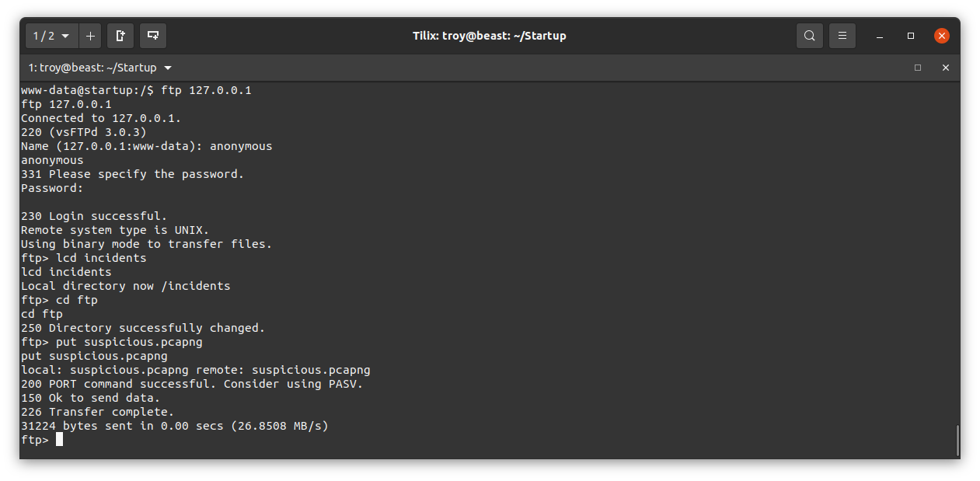This screenshot has width=980, height=481.
Task: Add a terminal to the right
Action: 120,36
